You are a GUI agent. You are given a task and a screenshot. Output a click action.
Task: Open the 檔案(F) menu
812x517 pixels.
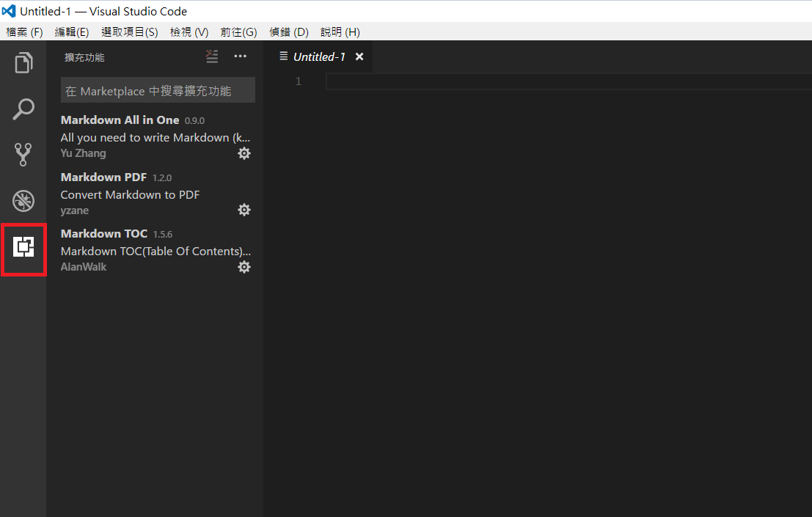[24, 32]
